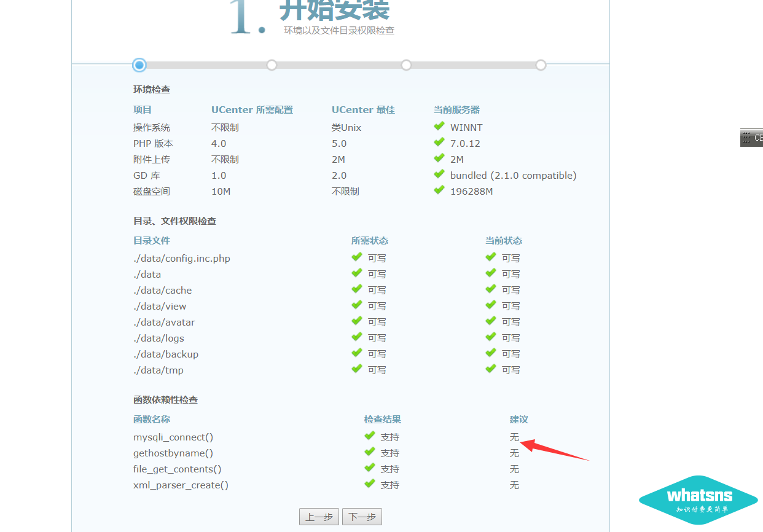Click the 支持 checkmark for mysqli_connect()
Viewport: 763px width, 532px height.
pos(369,436)
